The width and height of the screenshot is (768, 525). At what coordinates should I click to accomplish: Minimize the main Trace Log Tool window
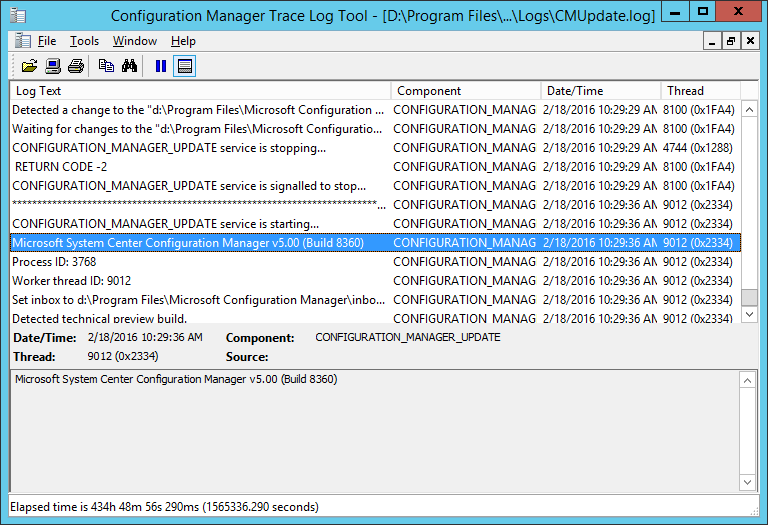tap(675, 12)
